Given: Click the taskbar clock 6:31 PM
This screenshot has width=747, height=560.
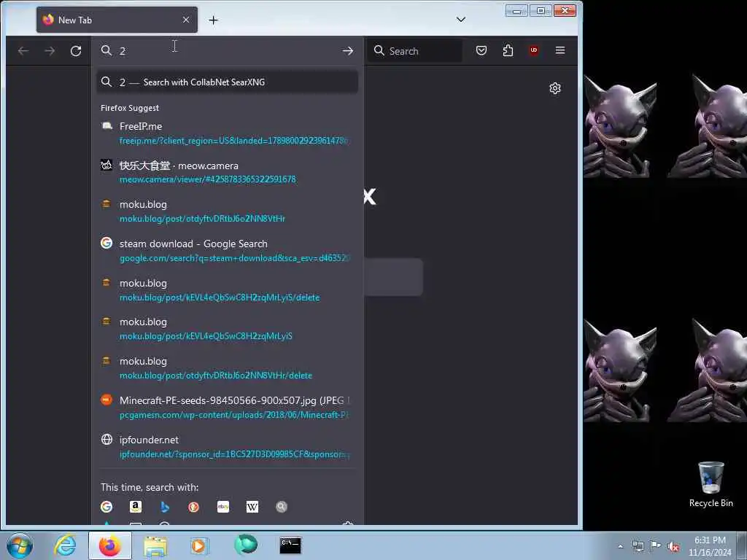Looking at the screenshot, I should 710,546.
